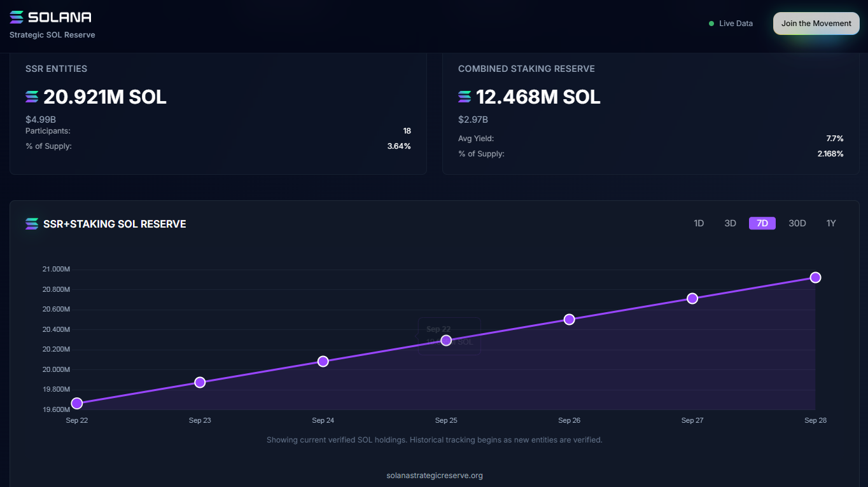The image size is (868, 487).
Task: Click the 20.921M SOL value
Action: pos(105,97)
